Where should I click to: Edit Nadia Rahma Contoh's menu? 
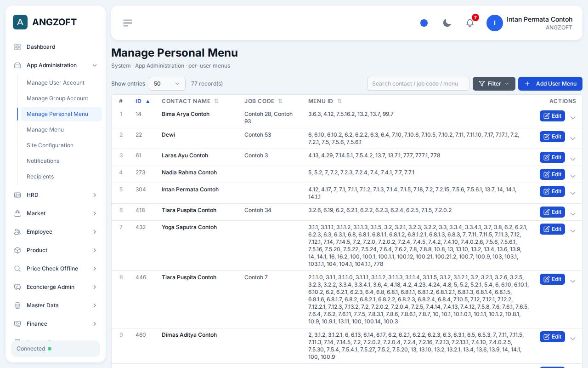point(552,174)
